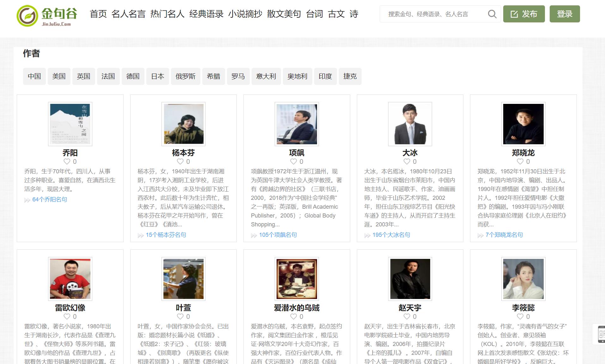
Task: Like author 杨本芬 with heart icon
Action: pyautogui.click(x=180, y=162)
